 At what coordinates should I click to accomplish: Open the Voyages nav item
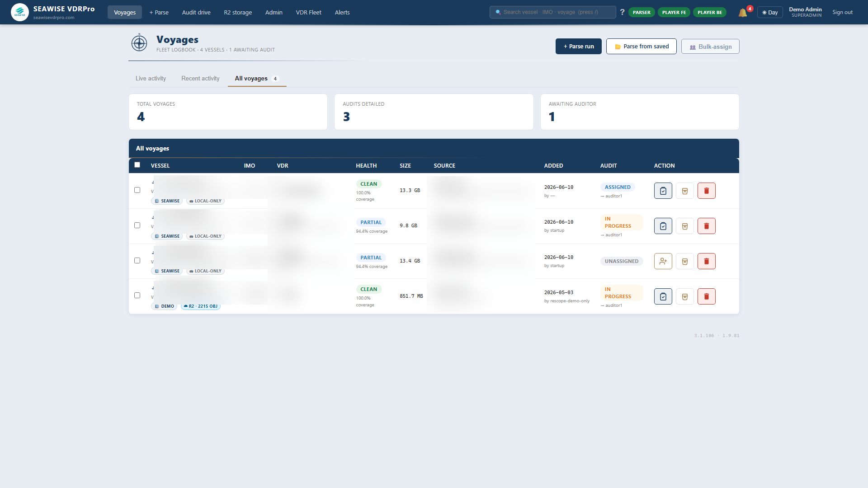(125, 12)
